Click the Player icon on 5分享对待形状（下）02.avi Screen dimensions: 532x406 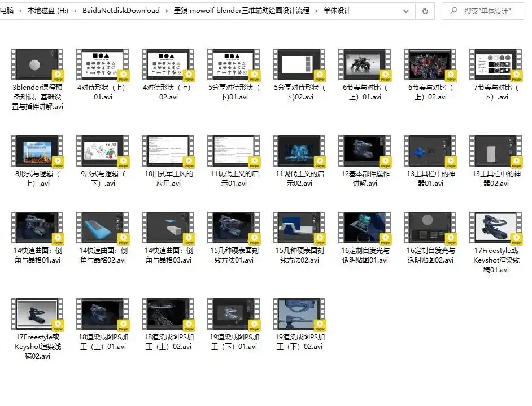[320, 75]
